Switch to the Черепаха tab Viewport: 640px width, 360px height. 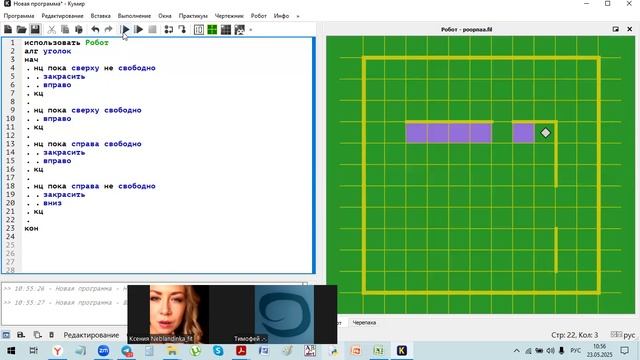pos(364,322)
